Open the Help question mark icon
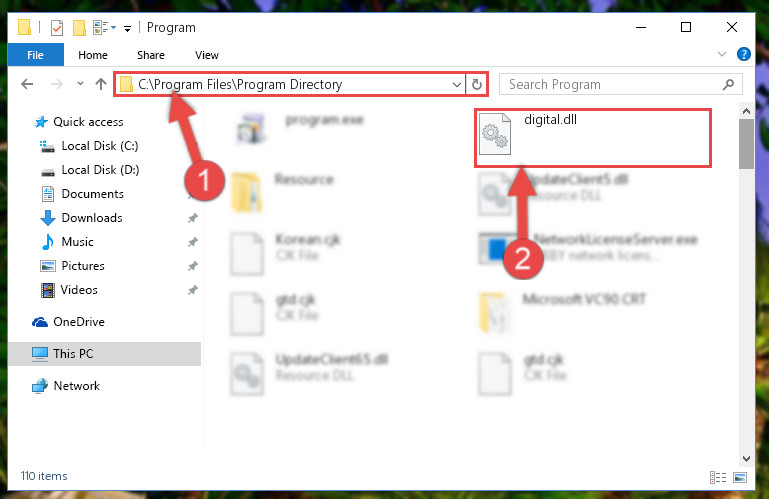Image resolution: width=769 pixels, height=499 pixels. (x=743, y=54)
